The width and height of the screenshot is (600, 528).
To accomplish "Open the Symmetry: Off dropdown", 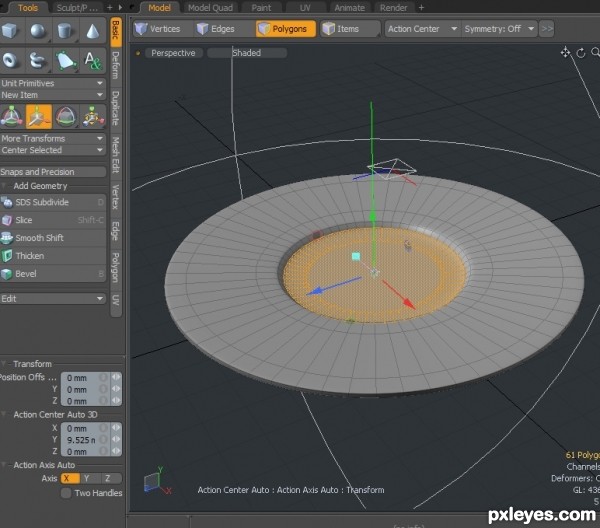I will [x=499, y=29].
